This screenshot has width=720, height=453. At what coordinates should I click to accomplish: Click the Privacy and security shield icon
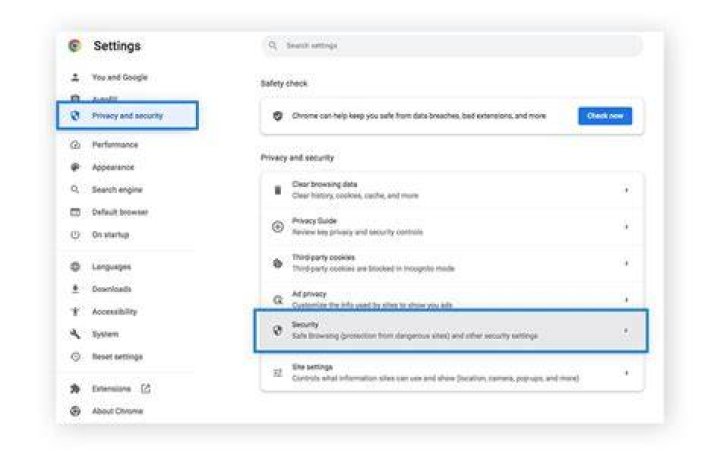(75, 116)
